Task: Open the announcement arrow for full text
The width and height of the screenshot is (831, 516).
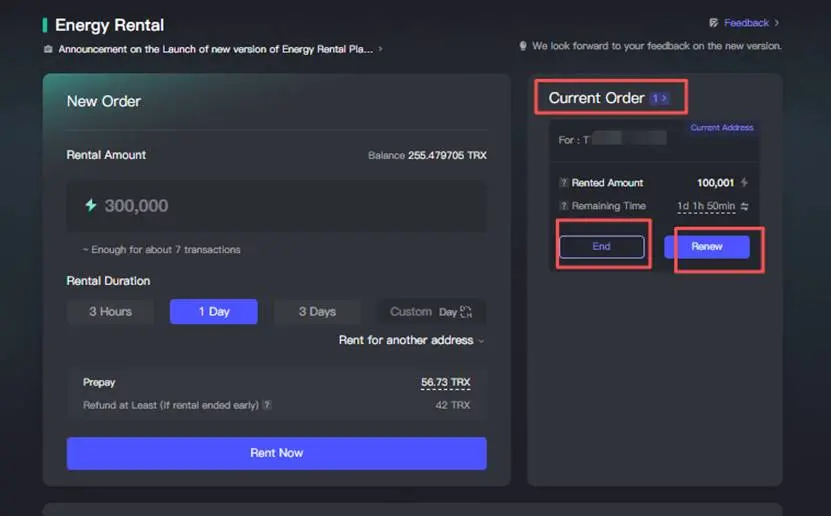Action: [380, 49]
